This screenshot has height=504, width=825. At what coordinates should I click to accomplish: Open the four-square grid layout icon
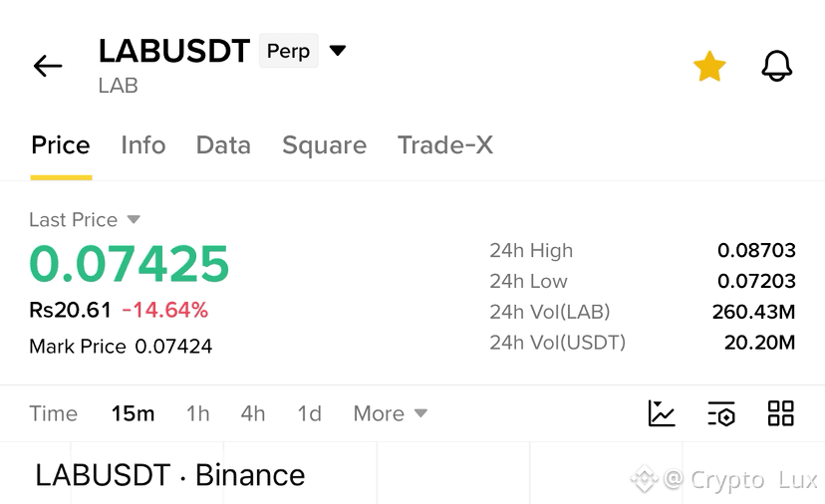tap(780, 413)
